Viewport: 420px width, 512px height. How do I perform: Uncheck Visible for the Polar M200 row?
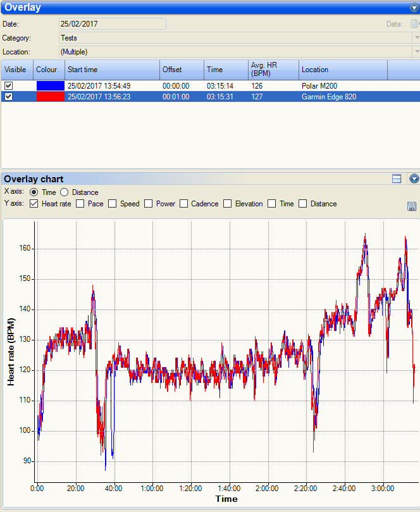(x=9, y=85)
